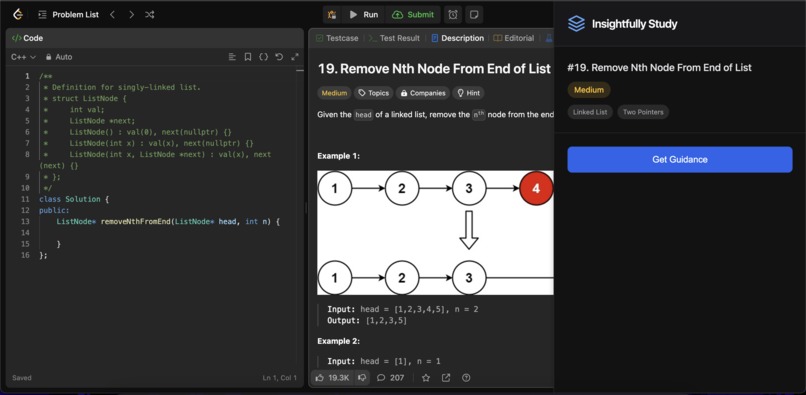Click the 'class Solution {' code line
This screenshot has height=395, width=806.
(74, 199)
